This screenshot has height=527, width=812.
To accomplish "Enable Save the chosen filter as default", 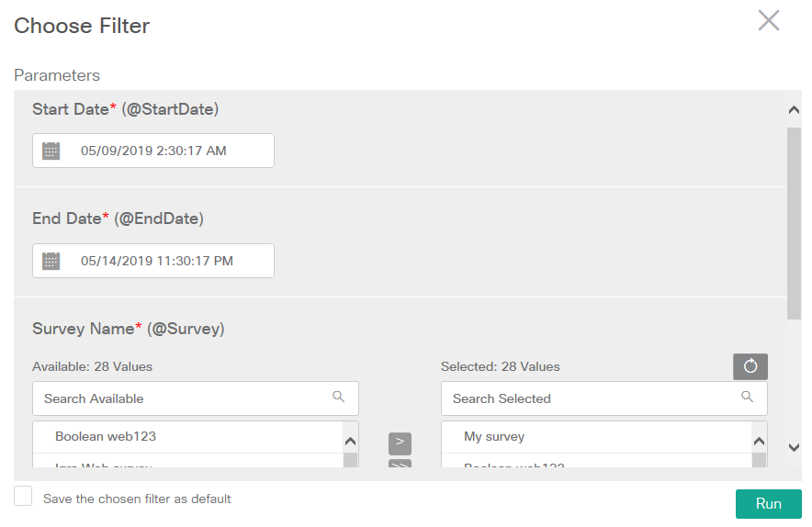I will (x=23, y=497).
